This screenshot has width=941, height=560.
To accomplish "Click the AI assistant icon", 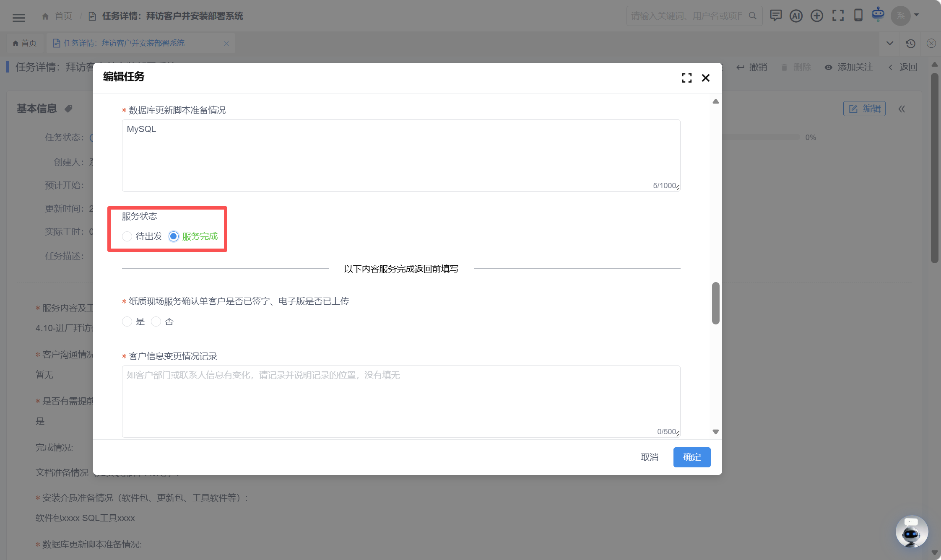I will click(x=795, y=16).
